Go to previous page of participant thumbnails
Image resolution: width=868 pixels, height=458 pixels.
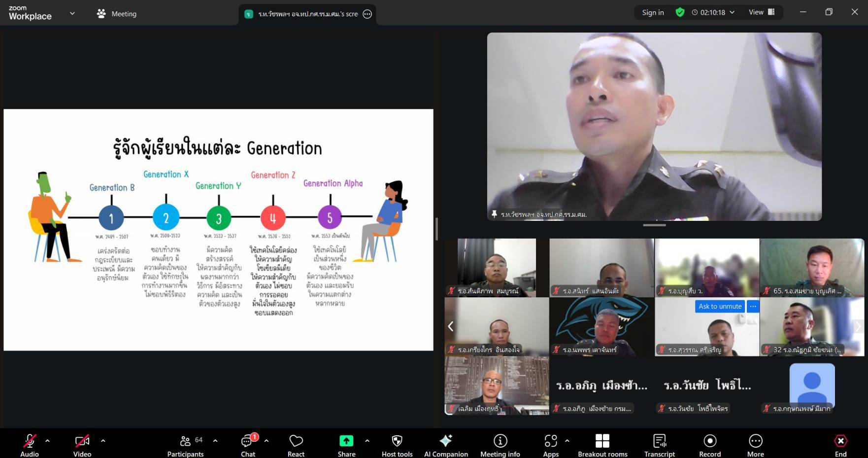[450, 326]
